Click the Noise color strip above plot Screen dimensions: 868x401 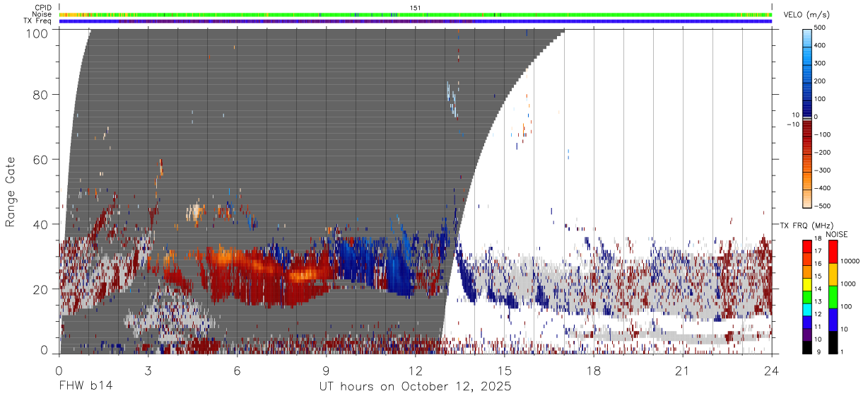[416, 14]
